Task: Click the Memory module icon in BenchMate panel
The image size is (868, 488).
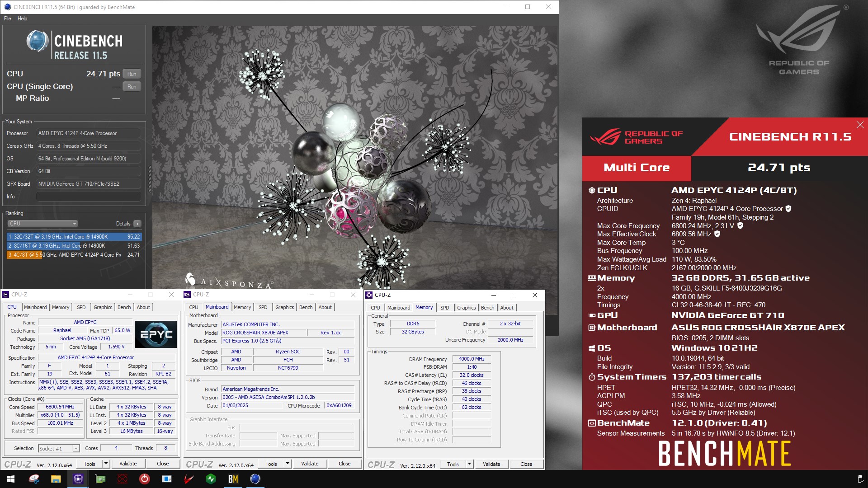Action: point(592,278)
